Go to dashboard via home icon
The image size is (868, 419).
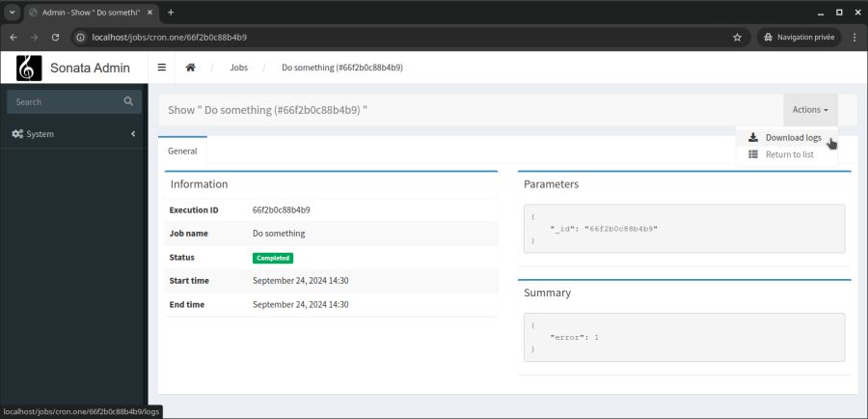pos(190,68)
